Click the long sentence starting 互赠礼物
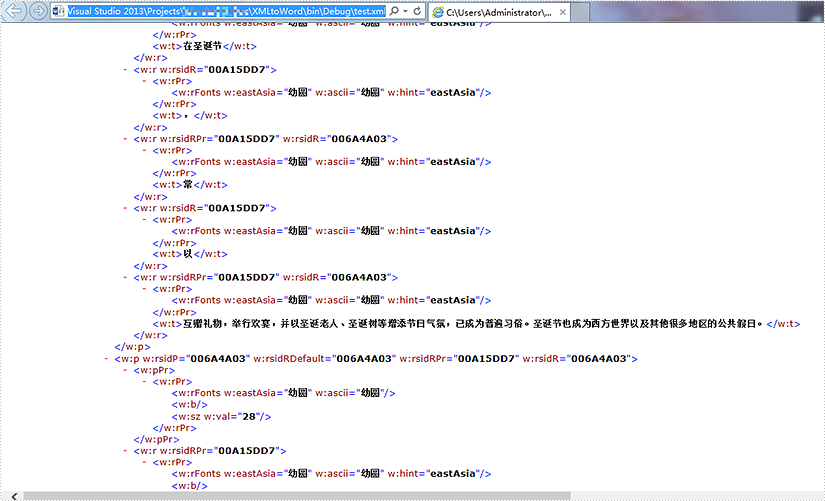The height and width of the screenshot is (501, 825). 472,324
